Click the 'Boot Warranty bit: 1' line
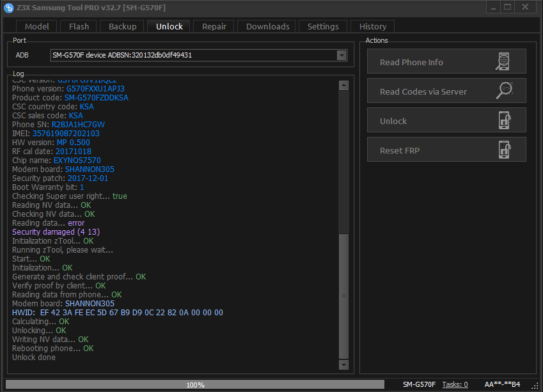Screen dimensions: 543x392 pos(48,187)
